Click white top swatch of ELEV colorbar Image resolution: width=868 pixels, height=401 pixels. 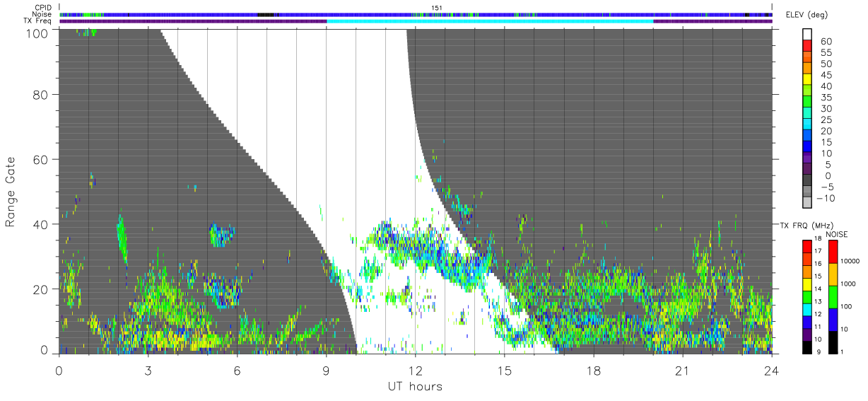click(x=808, y=34)
